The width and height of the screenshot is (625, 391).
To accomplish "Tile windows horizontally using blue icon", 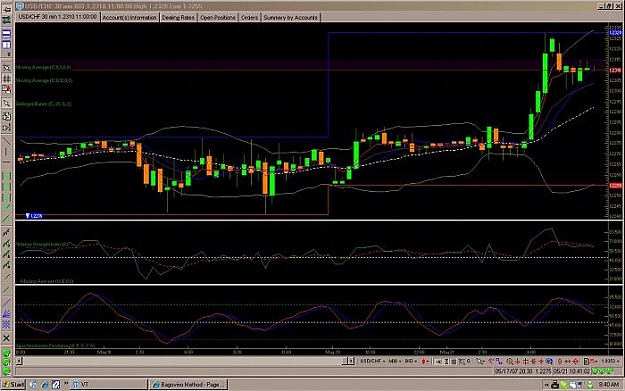I will tap(6, 34).
